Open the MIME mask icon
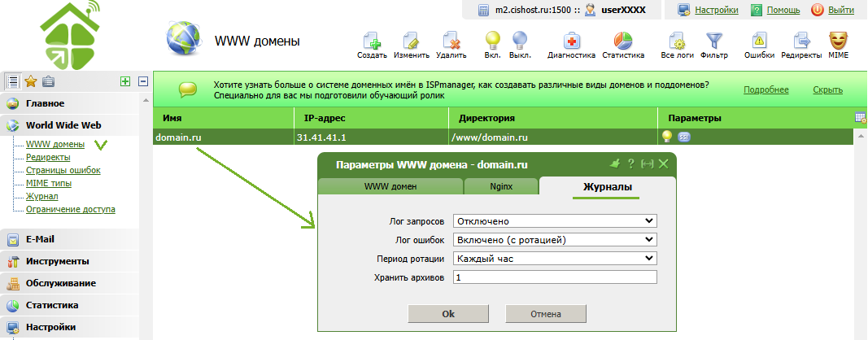 point(838,41)
